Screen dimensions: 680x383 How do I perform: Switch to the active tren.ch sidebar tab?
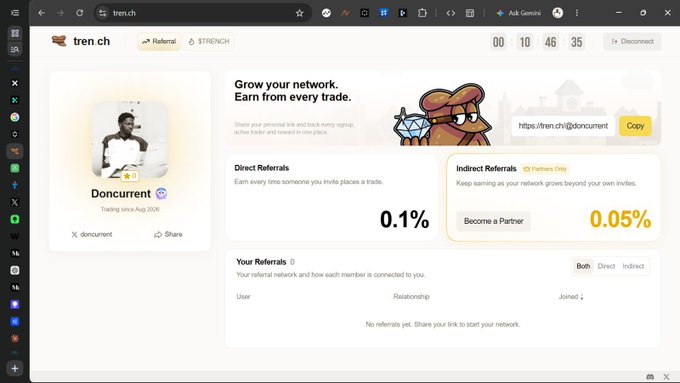coord(15,151)
